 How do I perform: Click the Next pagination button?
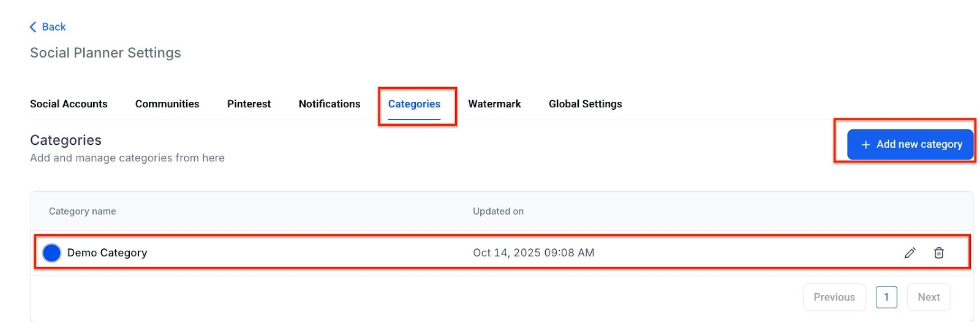[x=929, y=297]
